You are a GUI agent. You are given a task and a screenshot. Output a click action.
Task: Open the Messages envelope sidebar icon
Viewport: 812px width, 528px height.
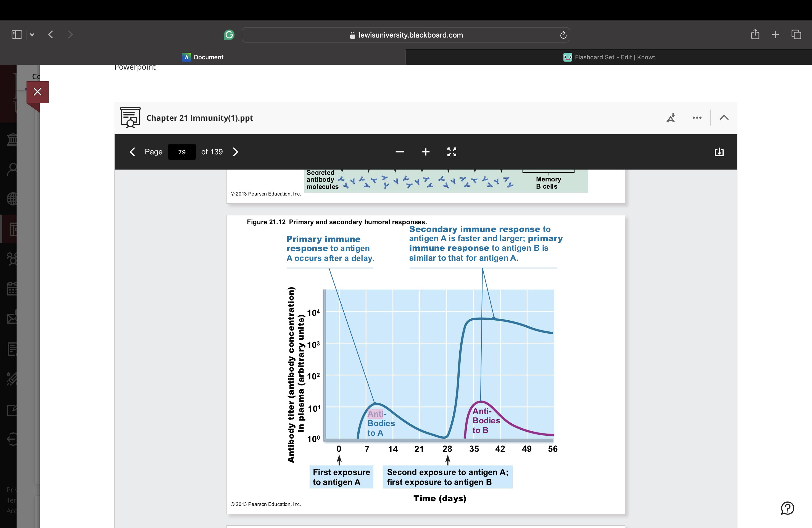pyautogui.click(x=12, y=319)
